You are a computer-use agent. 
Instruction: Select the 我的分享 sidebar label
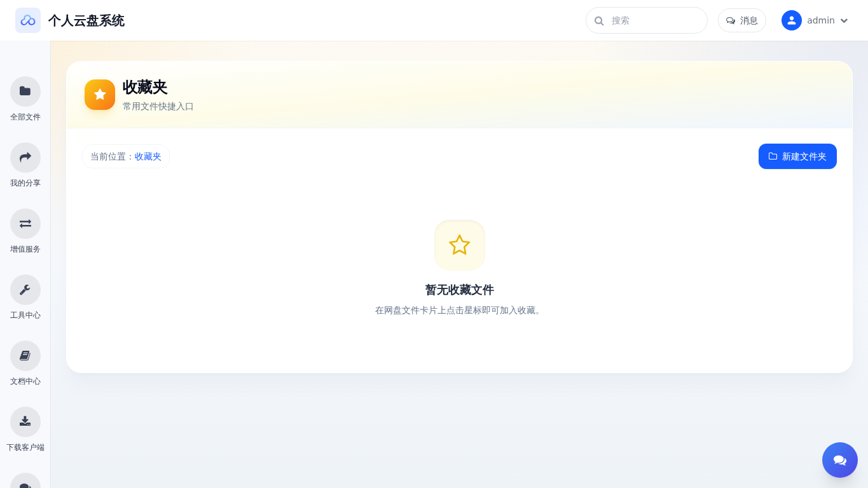(25, 183)
